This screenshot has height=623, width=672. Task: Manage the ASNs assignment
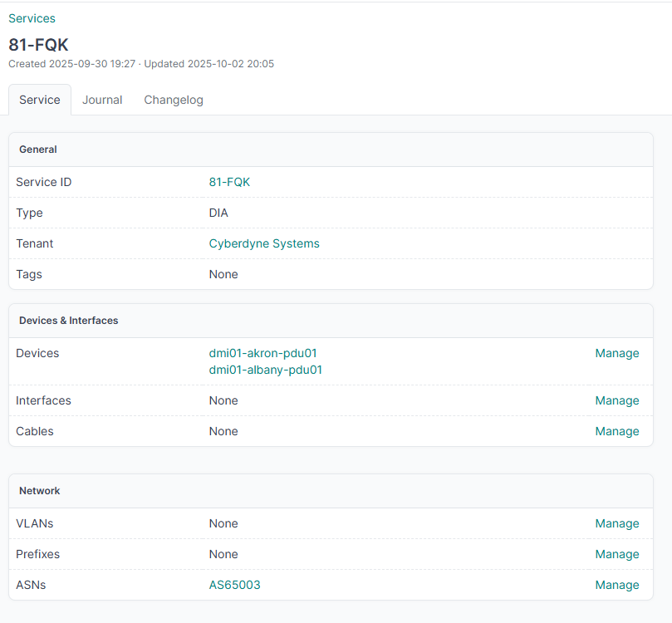pos(616,585)
